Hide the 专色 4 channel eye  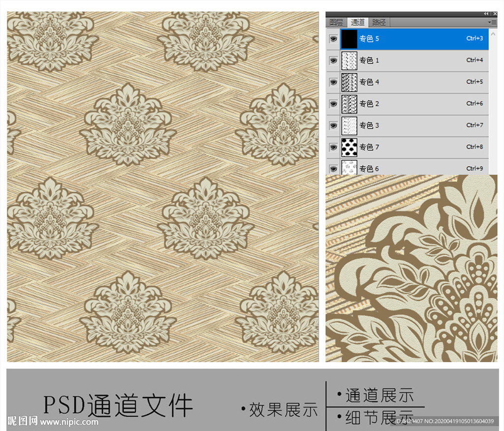tap(333, 82)
